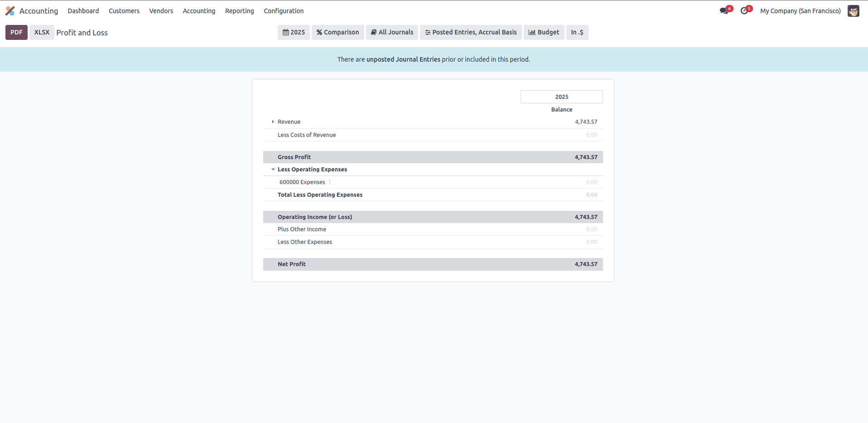The image size is (868, 423).
Task: Open the All Journals filter
Action: (392, 32)
